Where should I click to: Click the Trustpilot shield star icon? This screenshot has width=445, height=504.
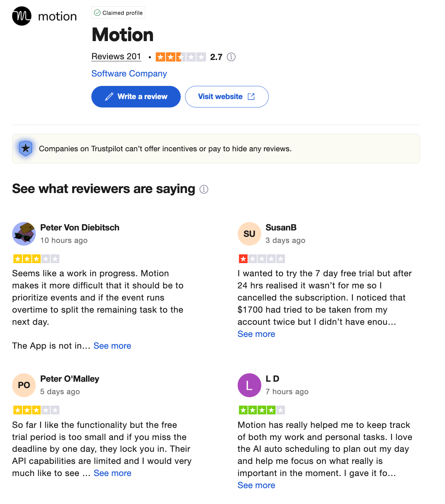click(x=26, y=148)
